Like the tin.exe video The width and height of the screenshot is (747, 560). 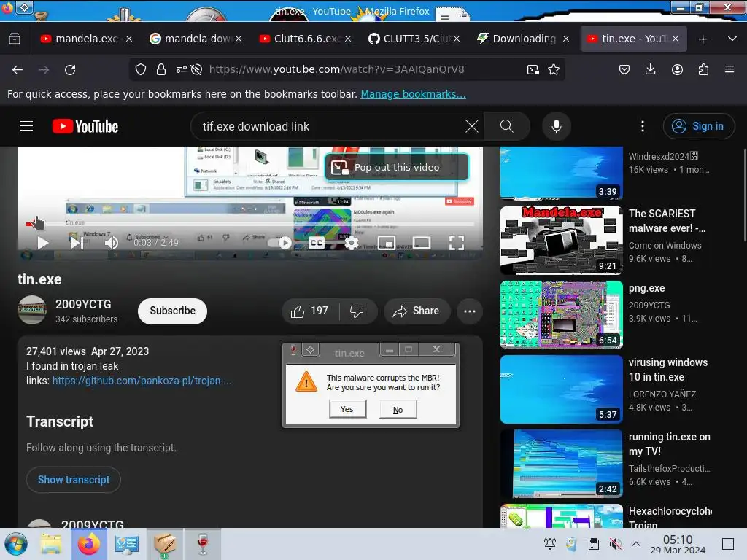tap(310, 311)
